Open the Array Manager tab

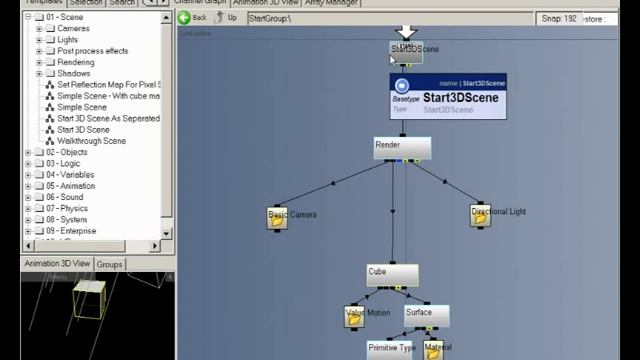click(x=331, y=3)
